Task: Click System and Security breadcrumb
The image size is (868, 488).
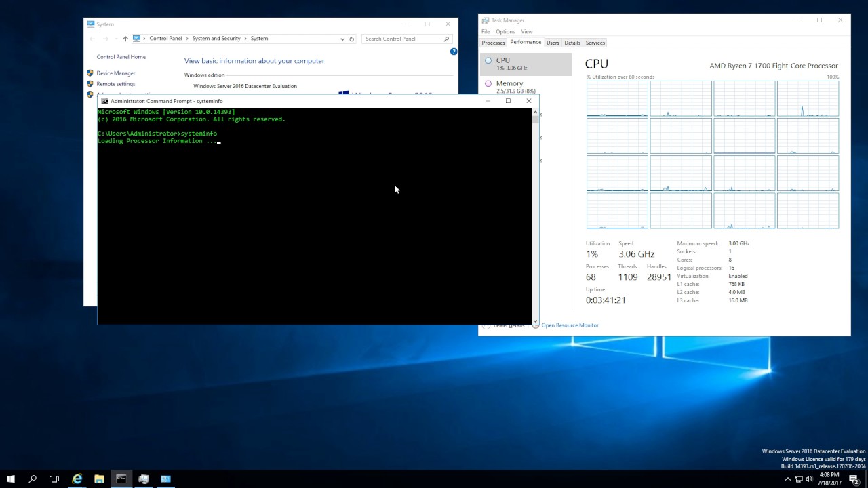Action: coord(216,39)
